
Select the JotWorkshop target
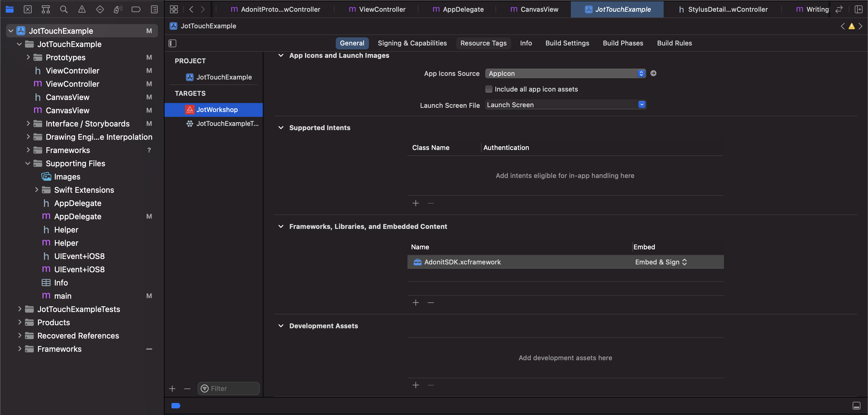pos(214,110)
